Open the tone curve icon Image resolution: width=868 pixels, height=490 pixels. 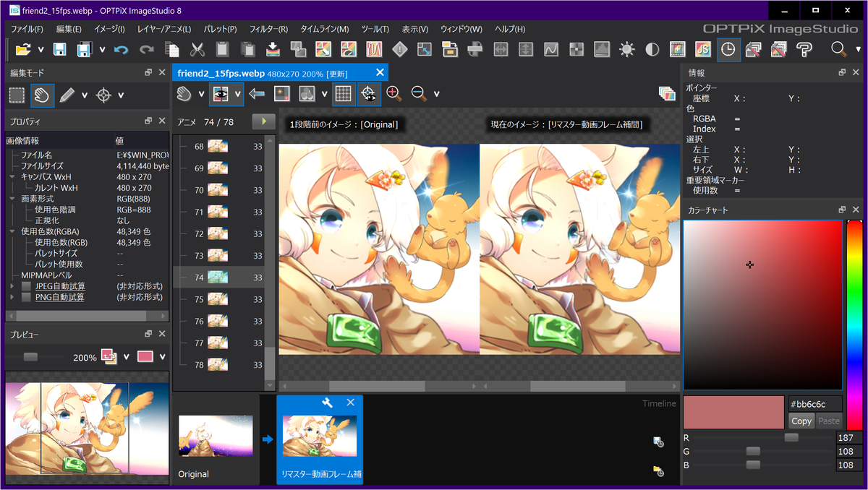click(551, 49)
